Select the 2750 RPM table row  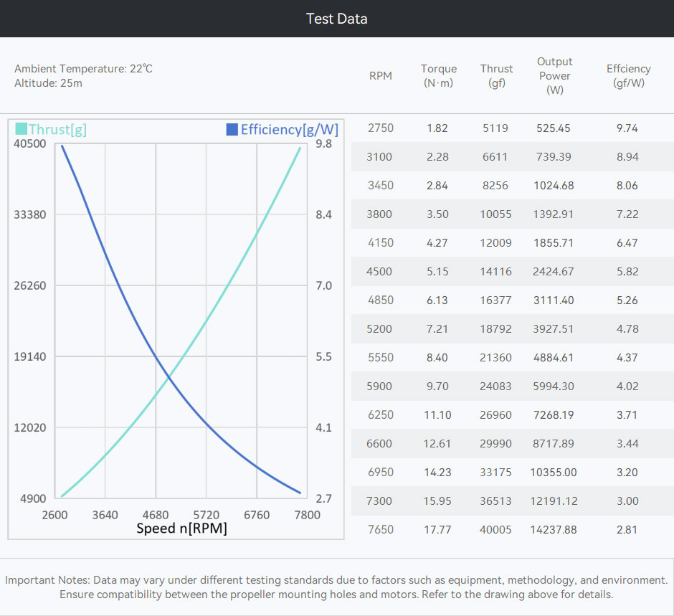click(513, 128)
